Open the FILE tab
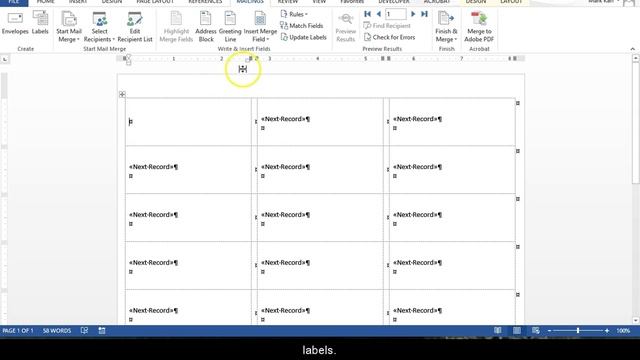Viewport: 640px width, 360px height. point(14,2)
